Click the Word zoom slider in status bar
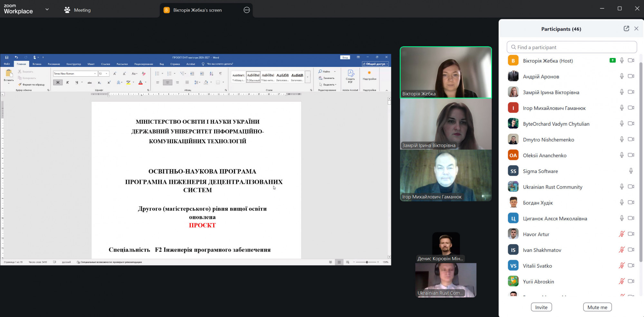Viewport: 644px width, 317px height. pos(366,262)
